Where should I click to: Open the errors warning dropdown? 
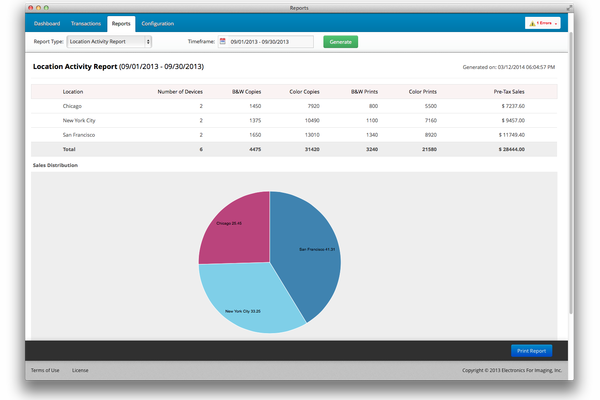(543, 23)
